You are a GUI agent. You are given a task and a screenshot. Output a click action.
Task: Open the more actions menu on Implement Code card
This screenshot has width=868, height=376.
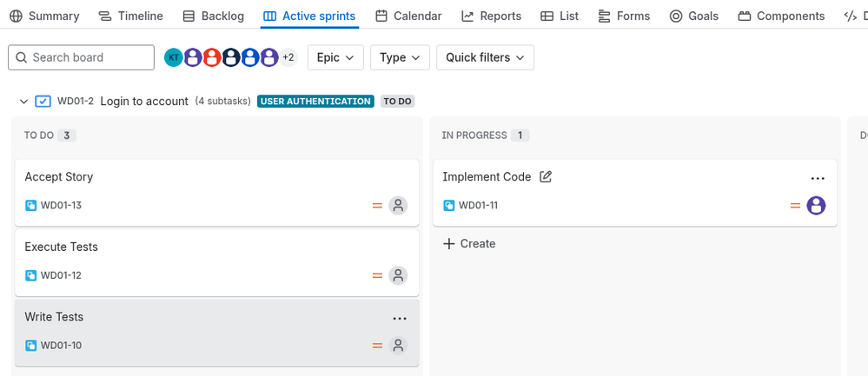pyautogui.click(x=817, y=178)
